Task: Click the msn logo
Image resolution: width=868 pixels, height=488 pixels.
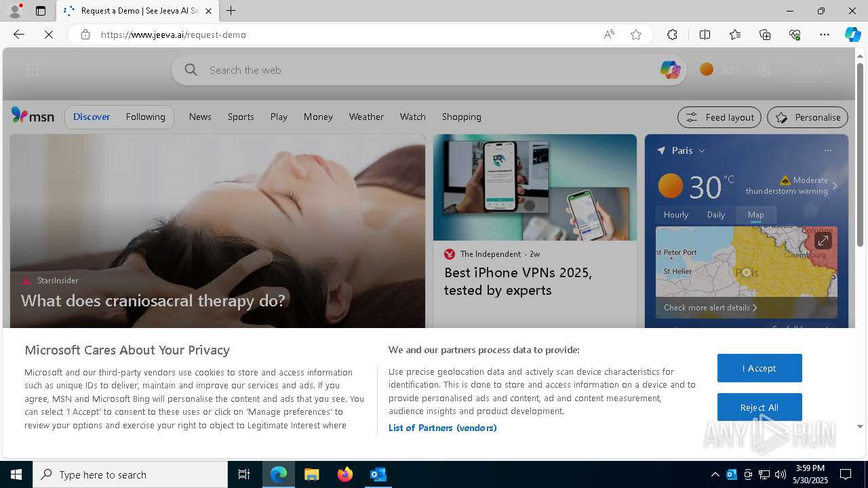Action: (33, 117)
